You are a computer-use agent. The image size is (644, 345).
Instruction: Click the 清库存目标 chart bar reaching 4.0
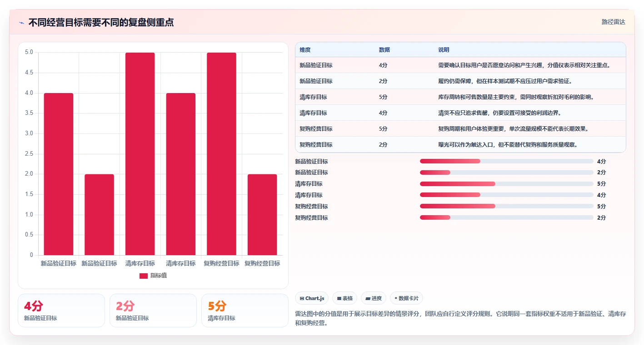181,174
